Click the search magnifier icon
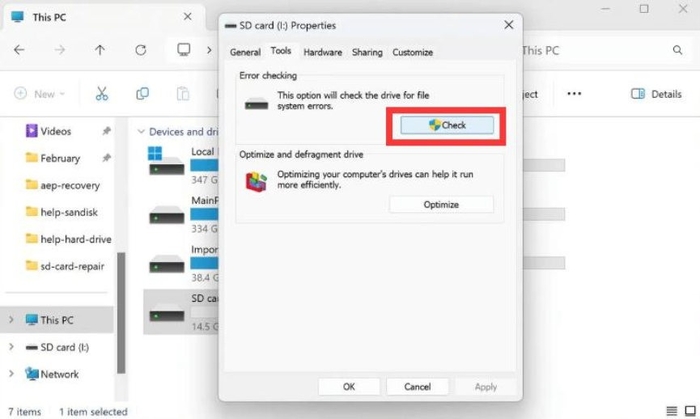Viewport: 700px width, 419px height. pyautogui.click(x=678, y=50)
